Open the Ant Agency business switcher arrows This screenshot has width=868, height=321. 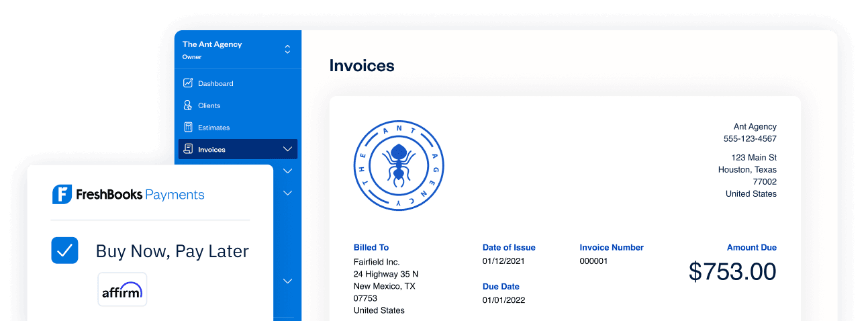click(287, 50)
